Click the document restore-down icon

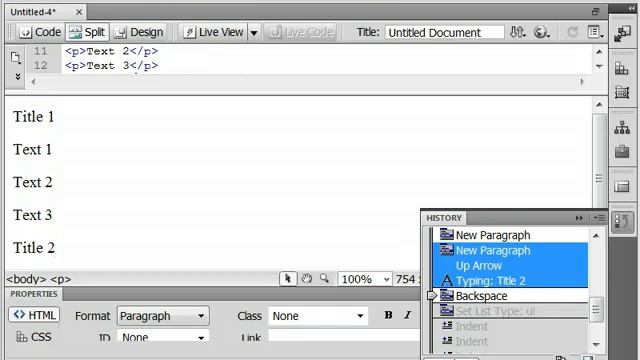(x=596, y=12)
